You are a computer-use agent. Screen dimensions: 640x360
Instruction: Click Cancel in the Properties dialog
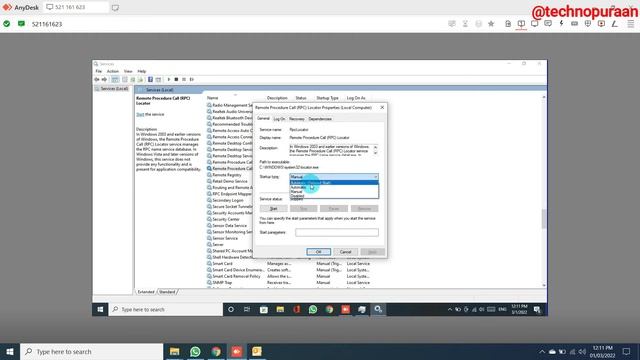tap(345, 252)
